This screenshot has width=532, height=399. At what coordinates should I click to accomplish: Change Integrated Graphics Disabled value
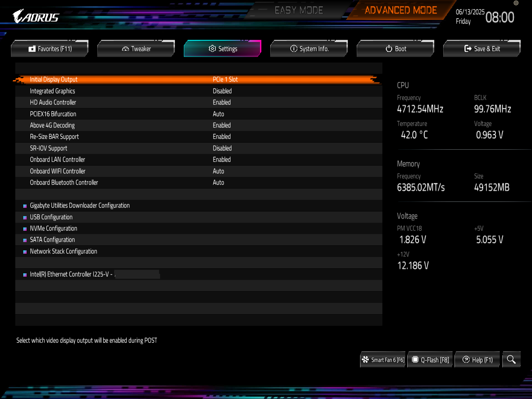222,91
